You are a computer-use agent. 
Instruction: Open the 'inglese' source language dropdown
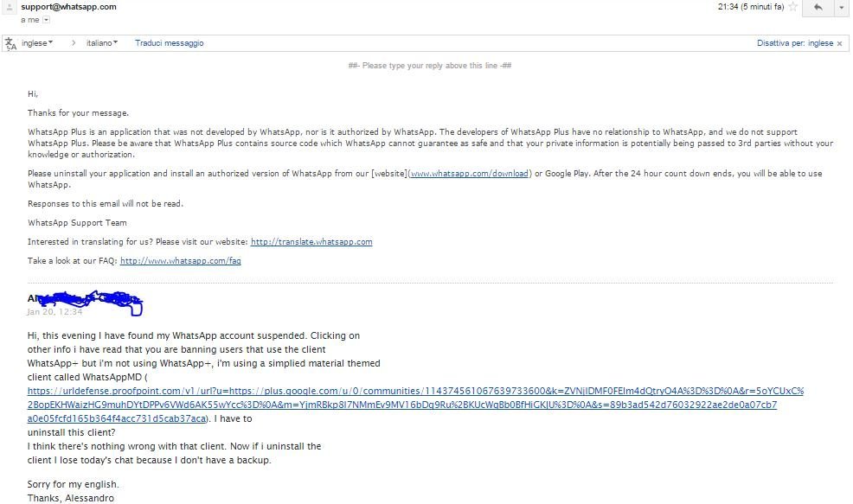pyautogui.click(x=36, y=43)
